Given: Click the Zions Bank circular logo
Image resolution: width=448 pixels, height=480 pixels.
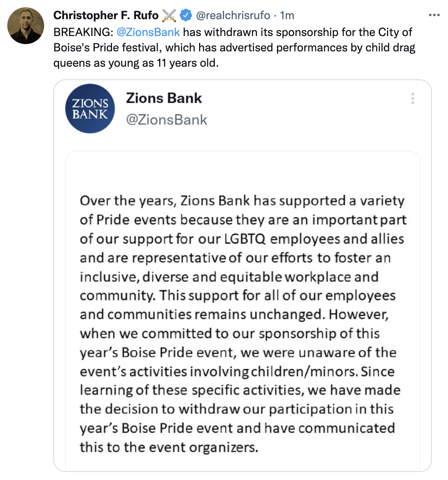Looking at the screenshot, I should pyautogui.click(x=90, y=108).
